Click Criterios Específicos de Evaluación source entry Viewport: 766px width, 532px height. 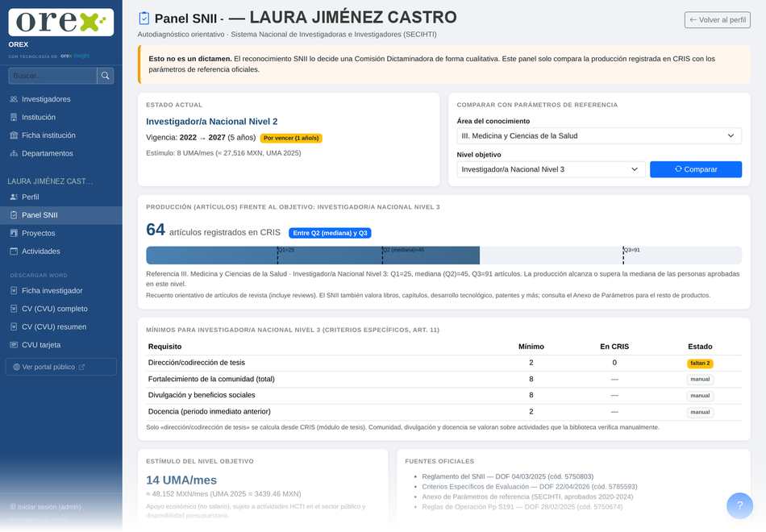[x=530, y=487]
